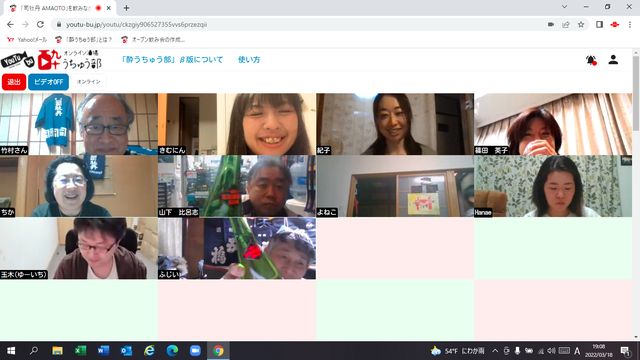The height and width of the screenshot is (360, 640).
Task: Open the Windows Start menu
Action: 11,351
